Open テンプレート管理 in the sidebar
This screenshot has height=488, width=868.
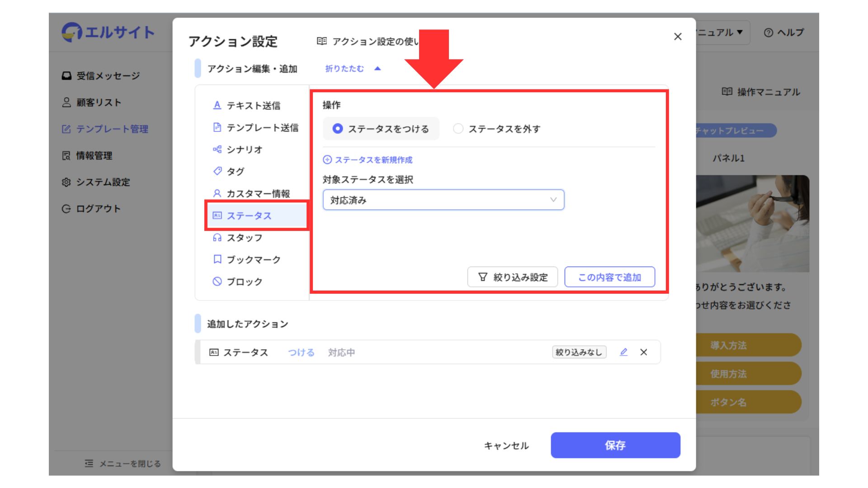tap(112, 129)
